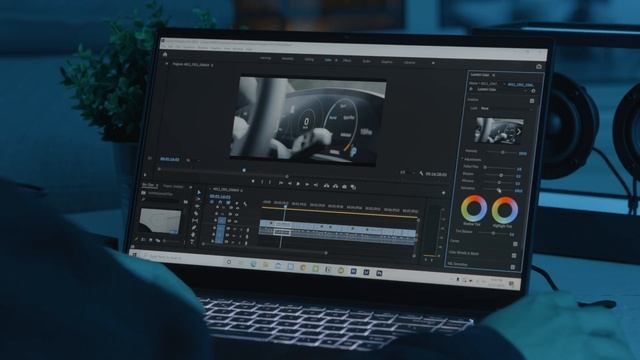Expand the HSL Secondary section
Screen dimensions: 640x360
coord(457,264)
